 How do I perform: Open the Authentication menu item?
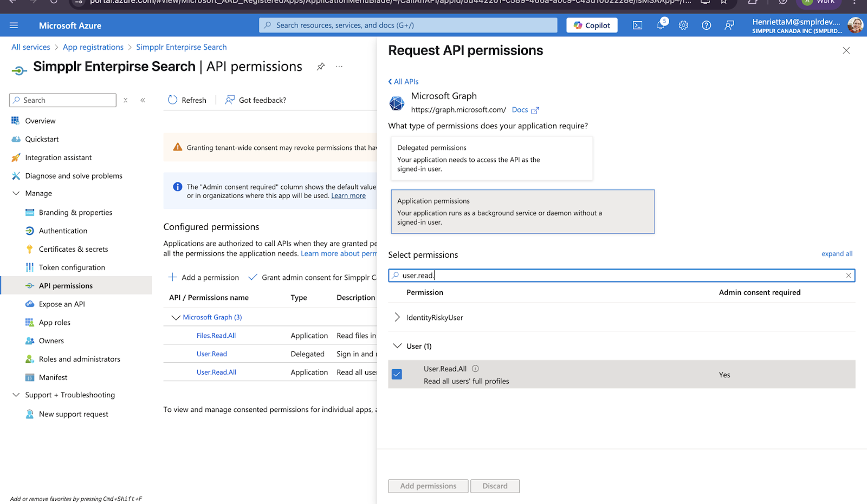click(63, 231)
